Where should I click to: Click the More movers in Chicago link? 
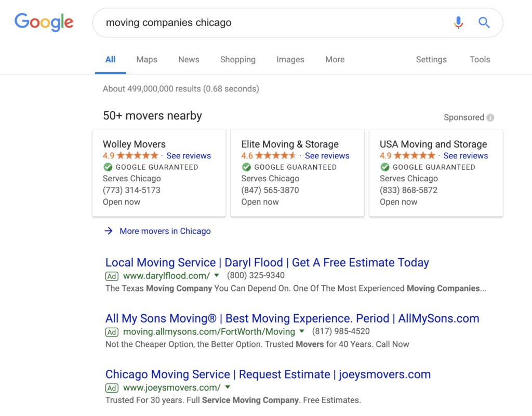[x=165, y=231]
